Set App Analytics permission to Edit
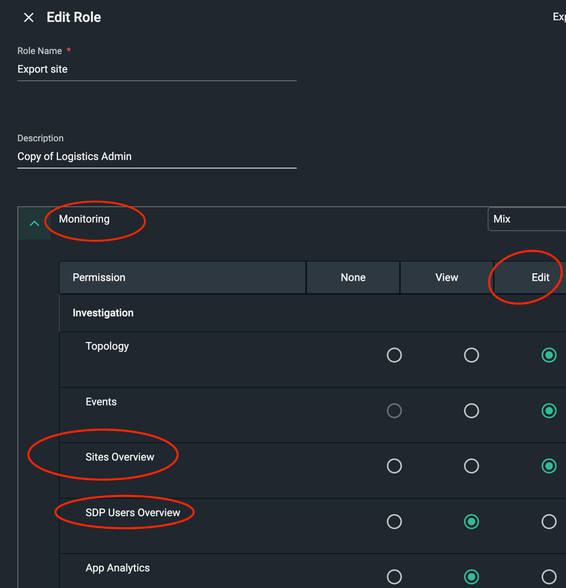The width and height of the screenshot is (566, 588). click(549, 577)
